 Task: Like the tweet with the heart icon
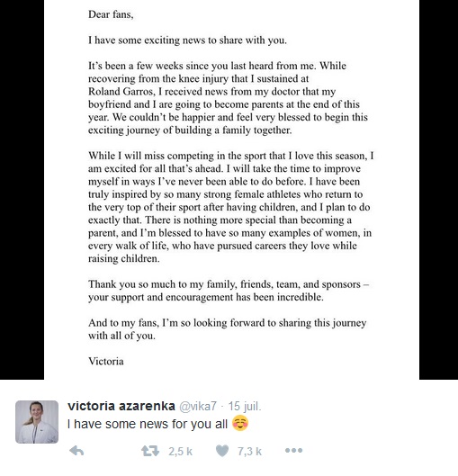click(x=222, y=451)
